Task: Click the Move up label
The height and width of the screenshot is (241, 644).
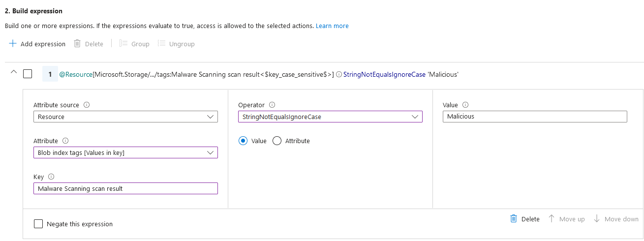Action: pyautogui.click(x=572, y=219)
